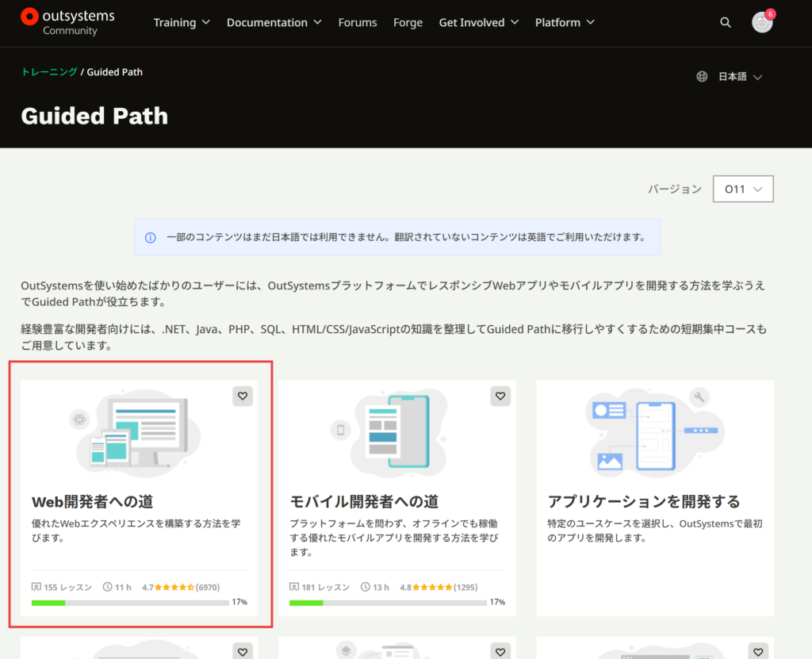
Task: Click the info icon in notice banner
Action: click(x=151, y=237)
